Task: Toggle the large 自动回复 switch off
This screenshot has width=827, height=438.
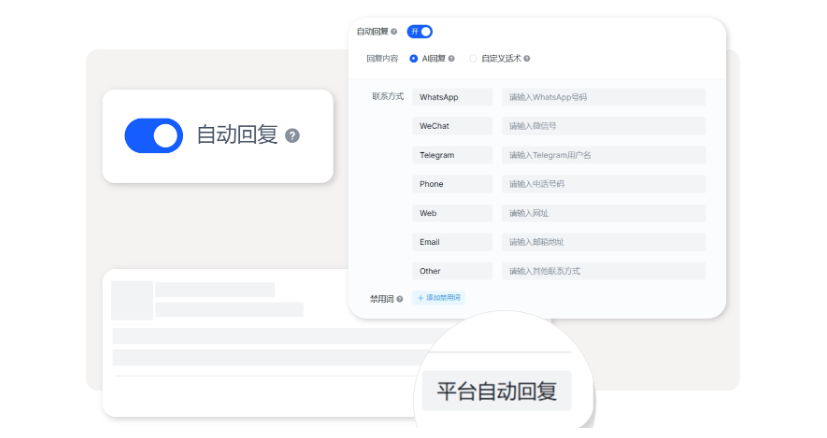Action: [153, 136]
